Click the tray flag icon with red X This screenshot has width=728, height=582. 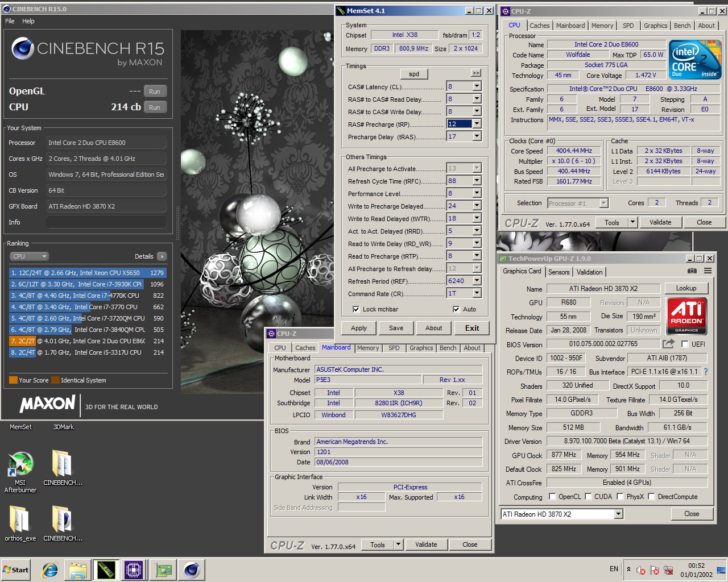(655, 570)
